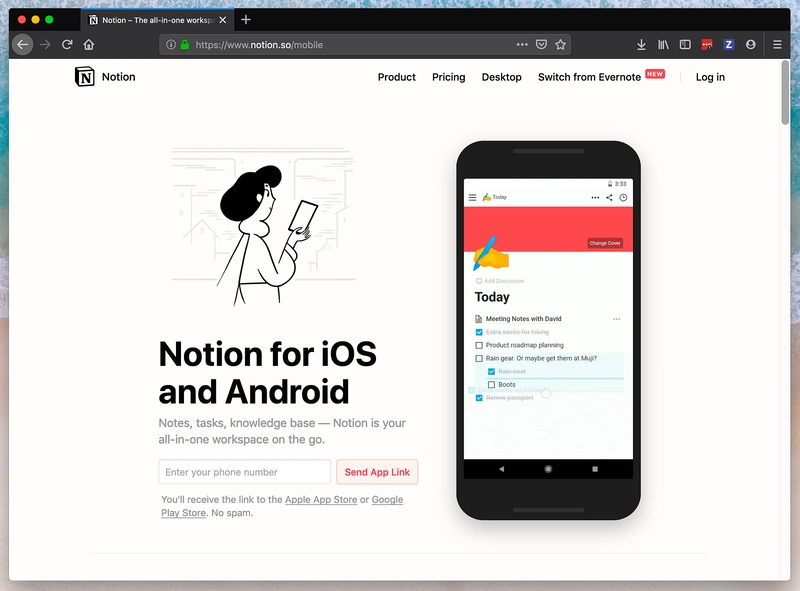Screen dimensions: 800x591
Task: Click Log in
Action: pos(710,77)
